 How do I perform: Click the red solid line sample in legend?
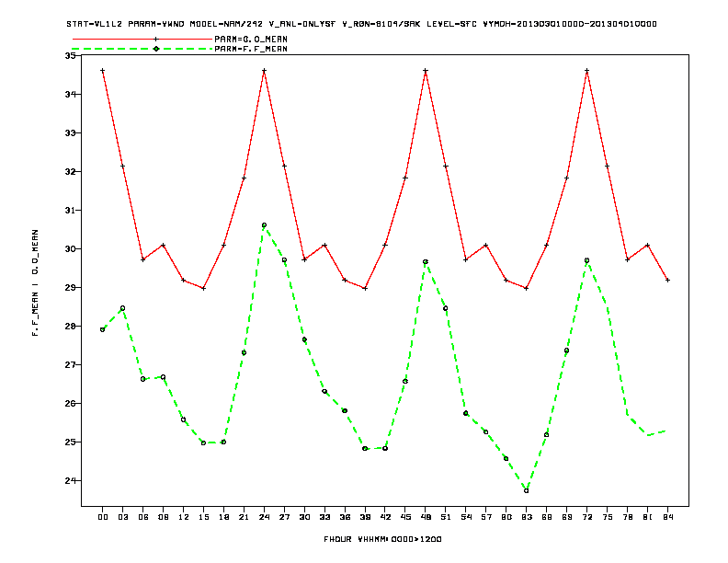pyautogui.click(x=142, y=39)
